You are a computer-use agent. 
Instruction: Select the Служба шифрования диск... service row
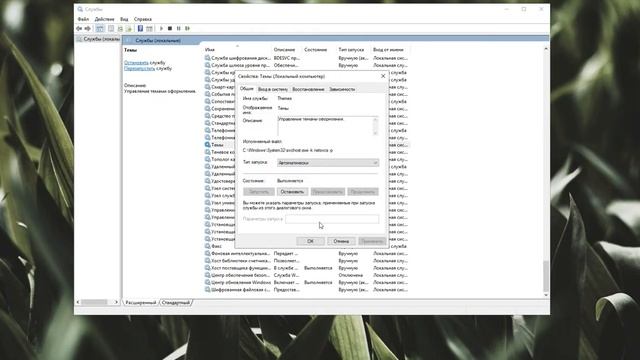[306, 58]
